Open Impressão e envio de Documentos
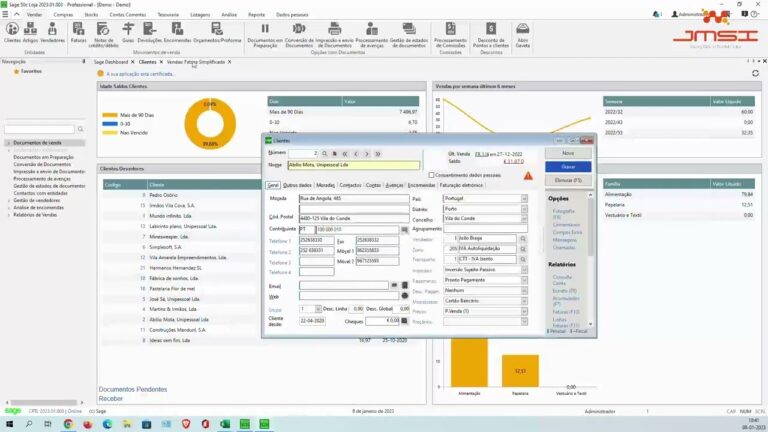 (335, 34)
